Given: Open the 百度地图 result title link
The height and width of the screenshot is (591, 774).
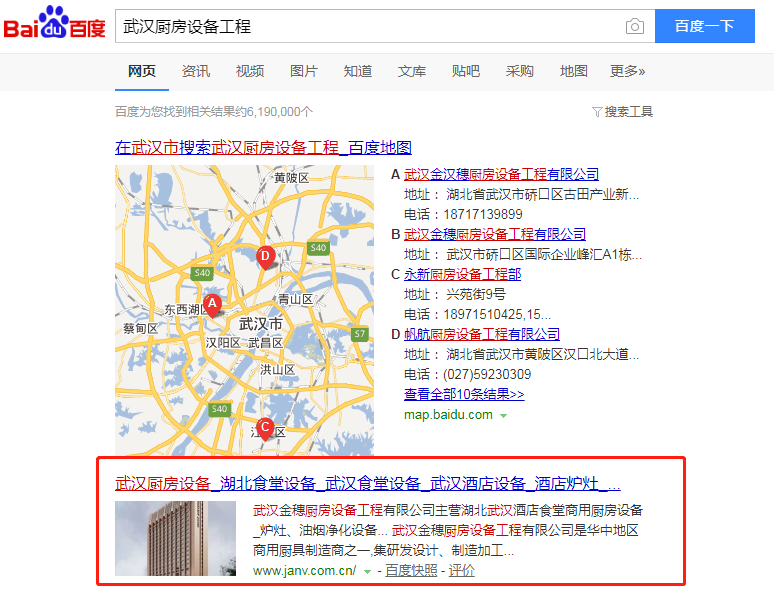Looking at the screenshot, I should (263, 147).
